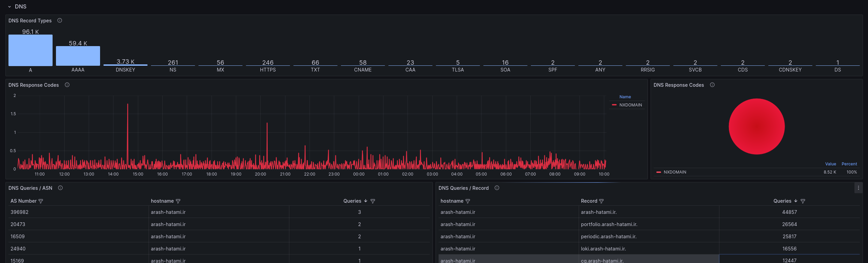Viewport: 868px width, 263px height.
Task: Click the A record type bar
Action: (x=31, y=50)
